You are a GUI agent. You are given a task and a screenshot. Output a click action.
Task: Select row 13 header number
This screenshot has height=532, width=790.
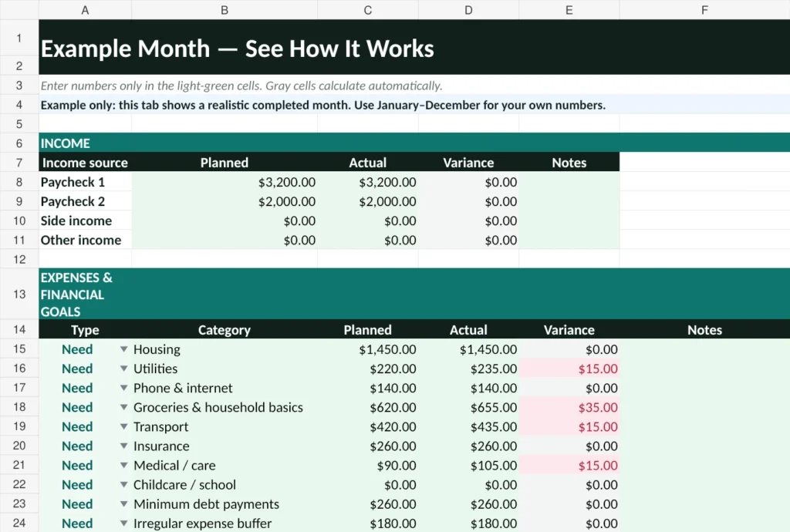click(19, 294)
